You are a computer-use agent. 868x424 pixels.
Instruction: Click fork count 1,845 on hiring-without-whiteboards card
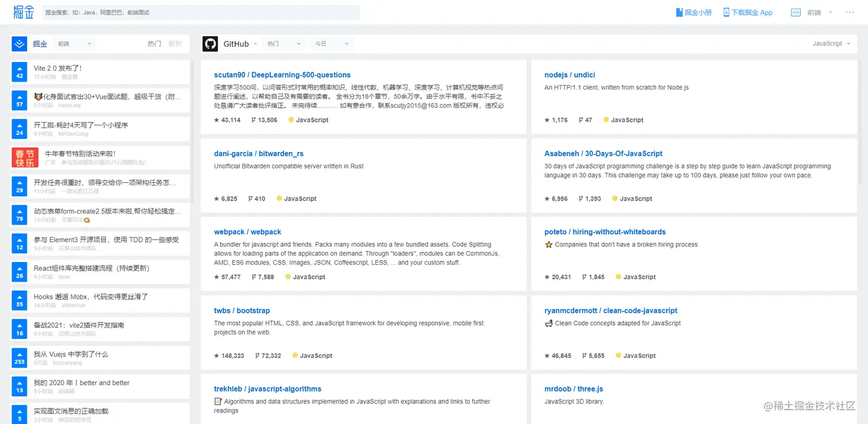593,277
